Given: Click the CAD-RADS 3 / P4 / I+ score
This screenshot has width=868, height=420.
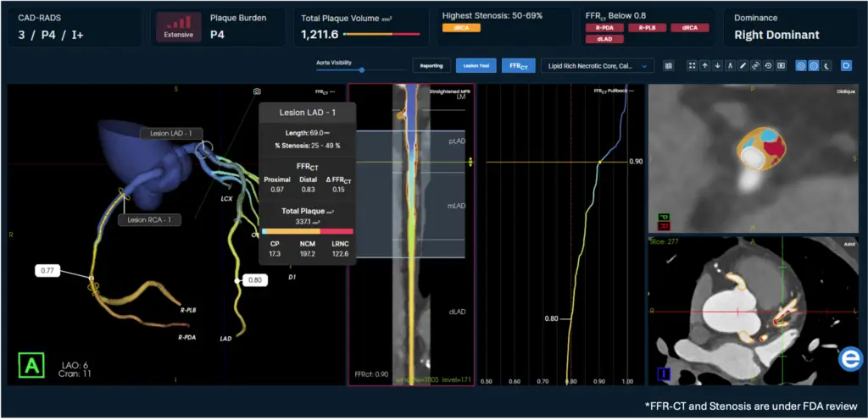Looking at the screenshot, I should 50,36.
